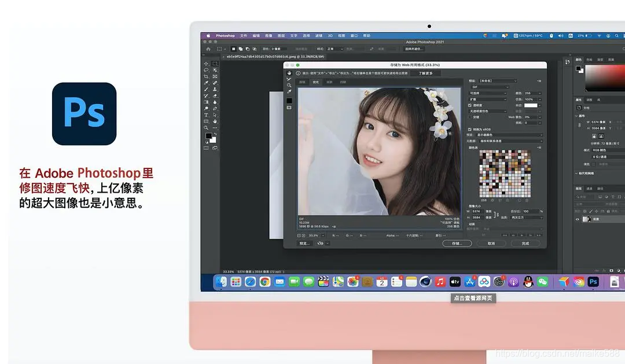
Task: Click the 取消 cancel button
Action: 491,244
